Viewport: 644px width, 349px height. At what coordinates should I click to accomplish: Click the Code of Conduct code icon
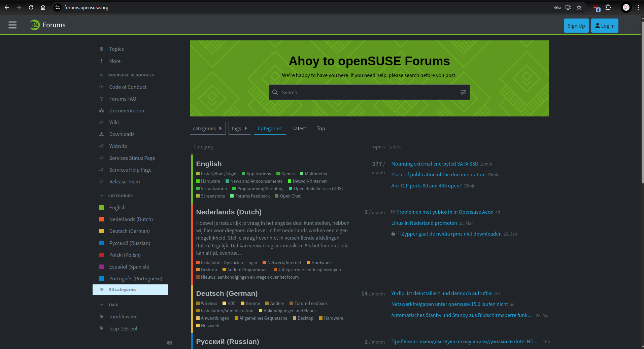point(101,87)
